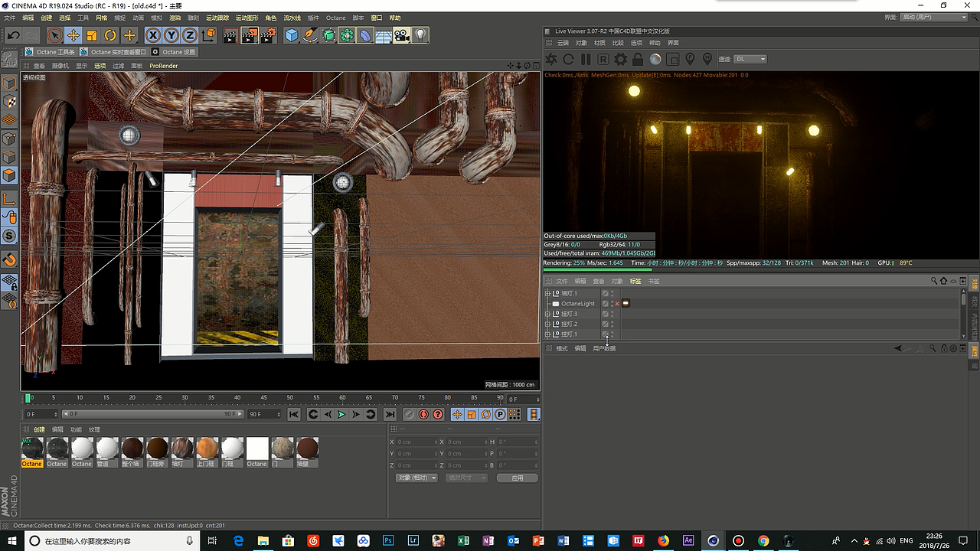Screen dimensions: 980x551
Task: Open the DL channel dropdown
Action: pyautogui.click(x=750, y=59)
